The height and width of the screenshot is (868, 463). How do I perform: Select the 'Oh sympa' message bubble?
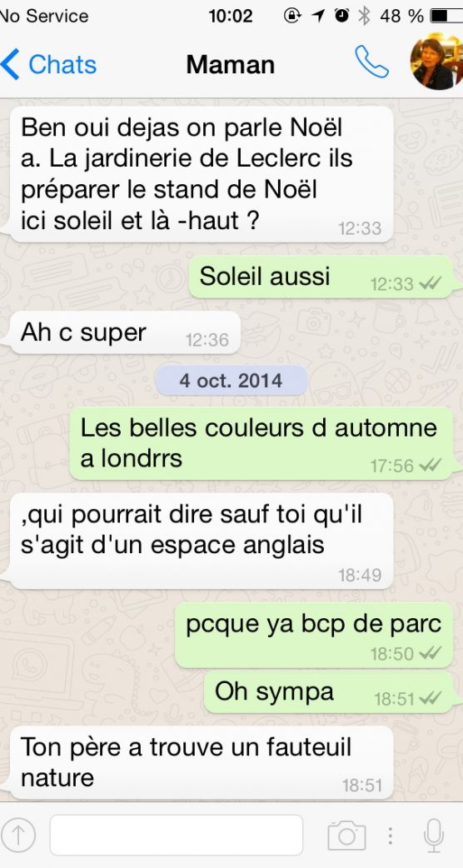coord(331,691)
